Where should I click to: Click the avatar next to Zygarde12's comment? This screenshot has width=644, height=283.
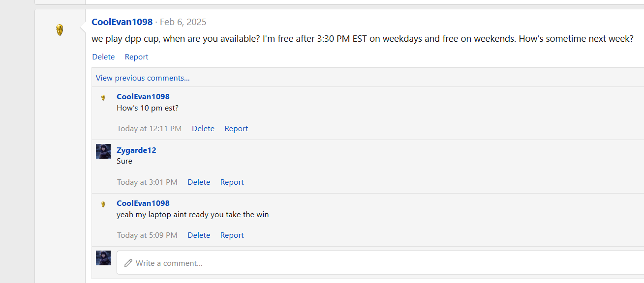coord(103,151)
